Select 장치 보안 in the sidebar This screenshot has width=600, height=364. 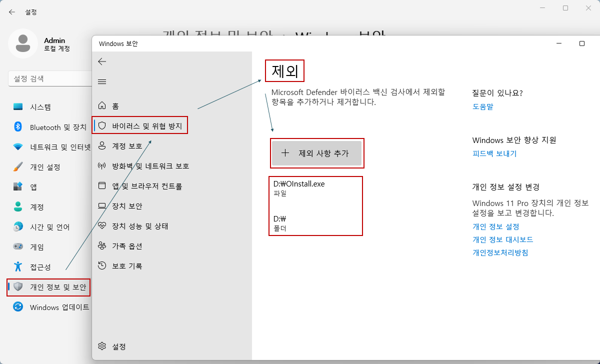125,205
